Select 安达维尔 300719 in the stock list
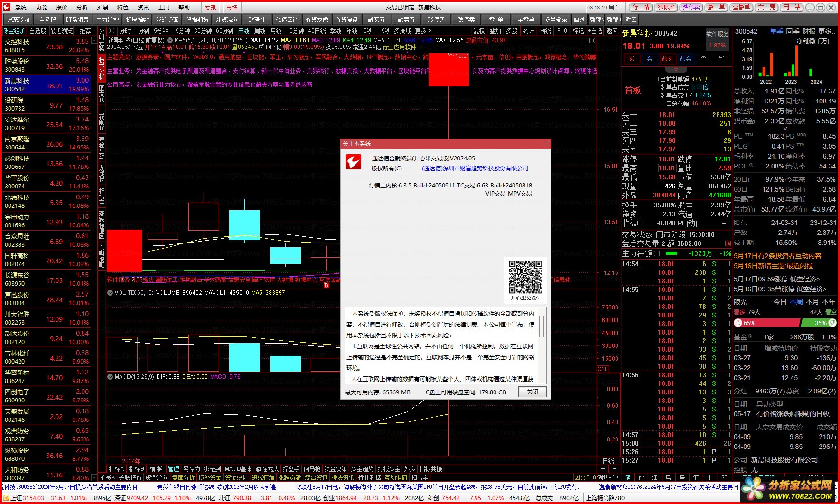The width and height of the screenshot is (840, 504). tap(47, 123)
